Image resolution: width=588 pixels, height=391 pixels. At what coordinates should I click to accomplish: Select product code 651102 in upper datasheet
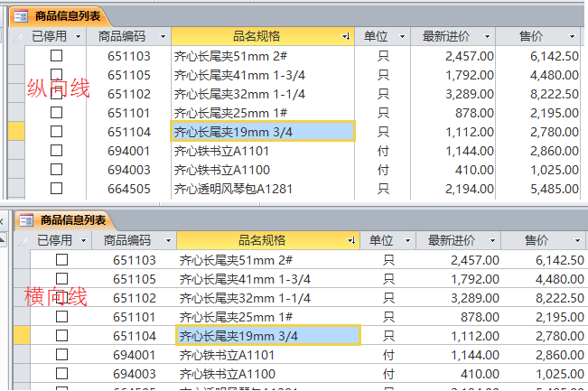pos(128,94)
